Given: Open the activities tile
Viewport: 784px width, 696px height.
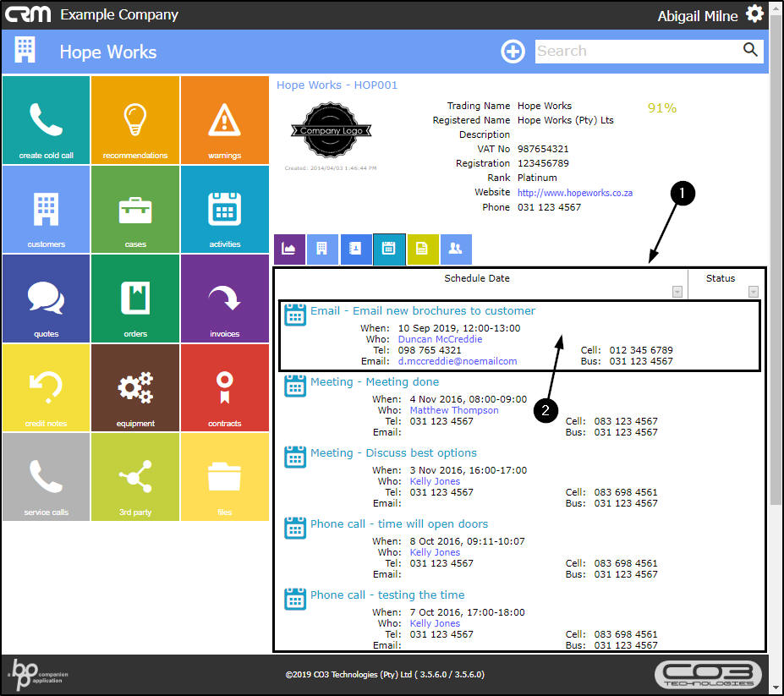Looking at the screenshot, I should click(x=224, y=209).
